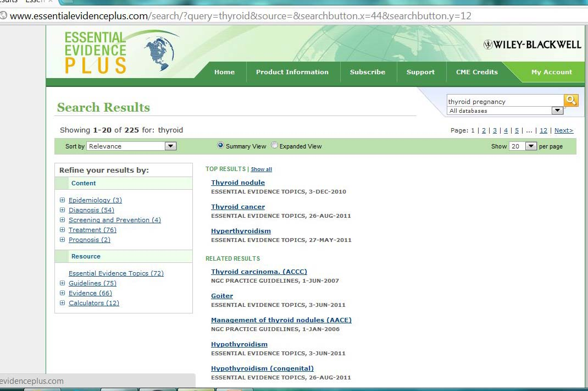Expand the Evidence resource
The image size is (588, 391).
click(x=62, y=293)
